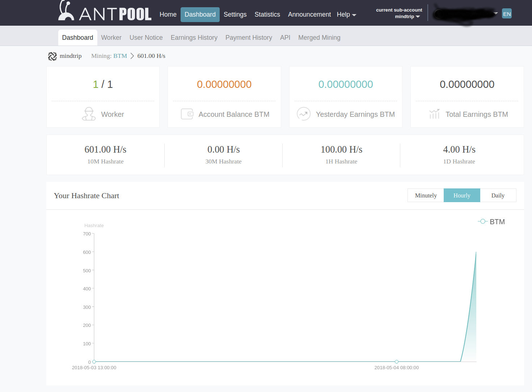Image resolution: width=532 pixels, height=392 pixels.
Task: Click the 30M Hashrate value 0.00 H/s
Action: pyautogui.click(x=223, y=149)
